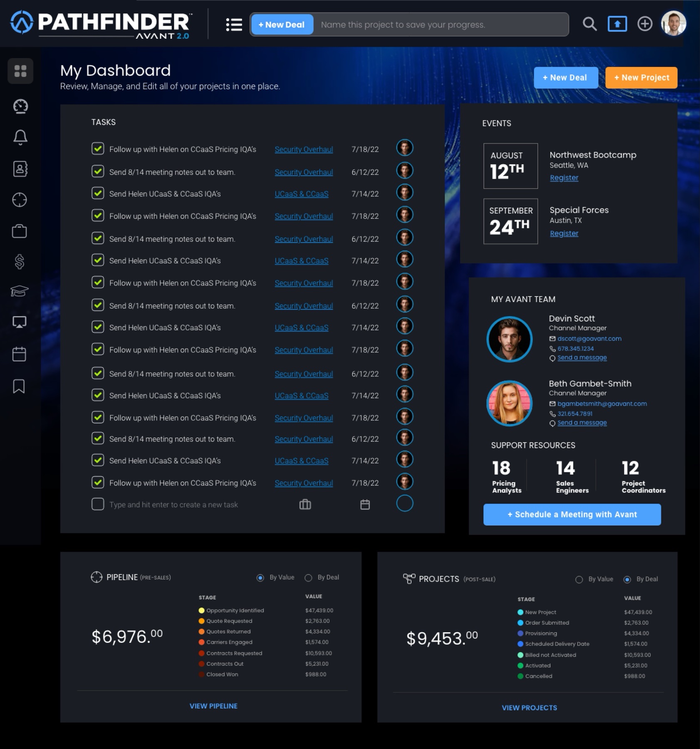The image size is (700, 749).
Task: Open the speedometer gauge icon in sidebar
Action: 20,106
